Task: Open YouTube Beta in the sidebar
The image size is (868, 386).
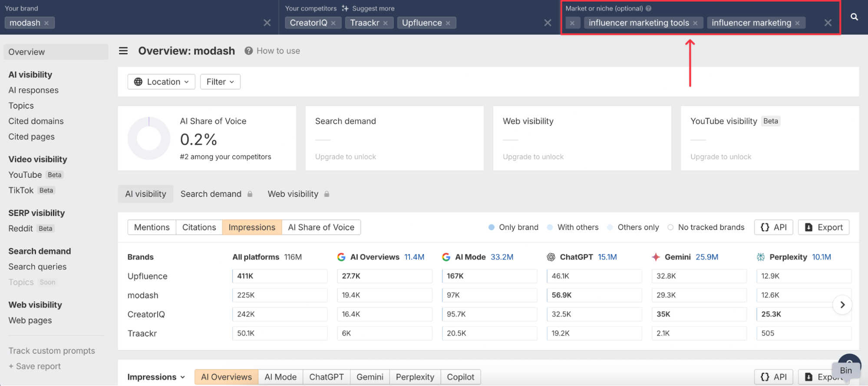Action: click(x=36, y=175)
